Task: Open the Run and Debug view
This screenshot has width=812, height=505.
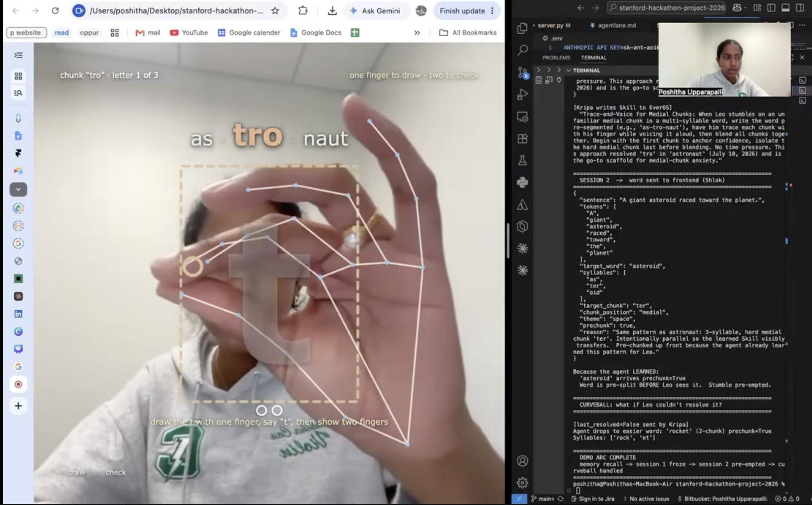Action: tap(522, 94)
